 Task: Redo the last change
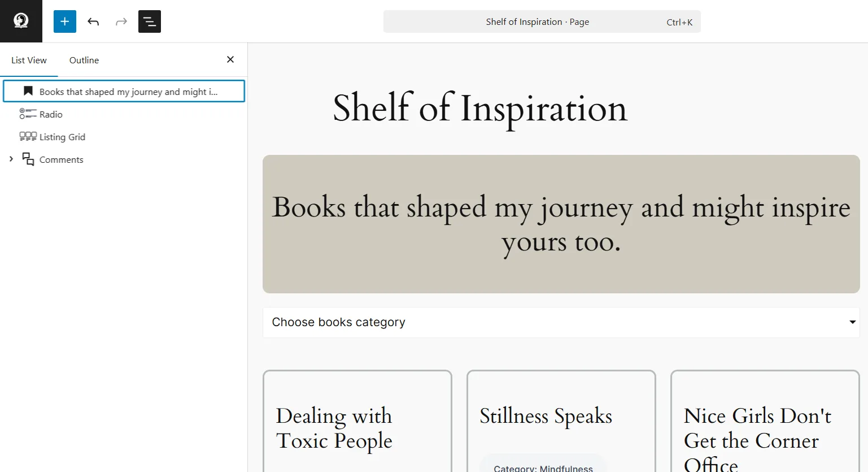[x=121, y=21]
